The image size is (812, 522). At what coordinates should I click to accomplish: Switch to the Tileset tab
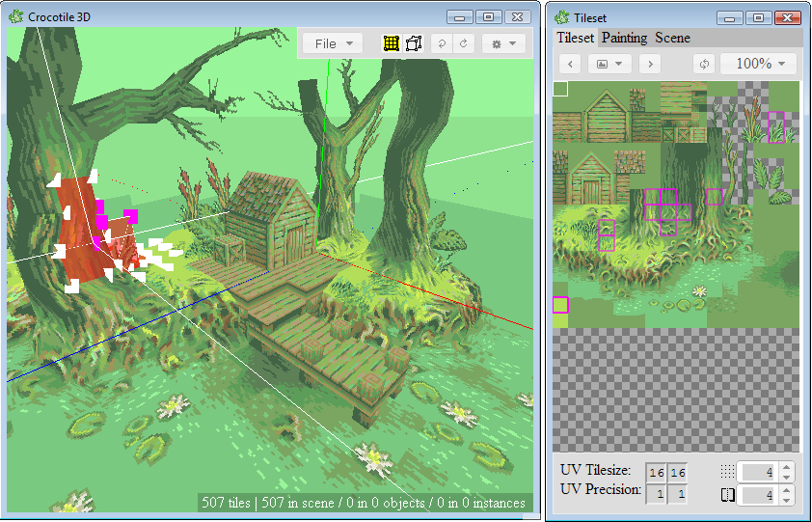pyautogui.click(x=575, y=38)
